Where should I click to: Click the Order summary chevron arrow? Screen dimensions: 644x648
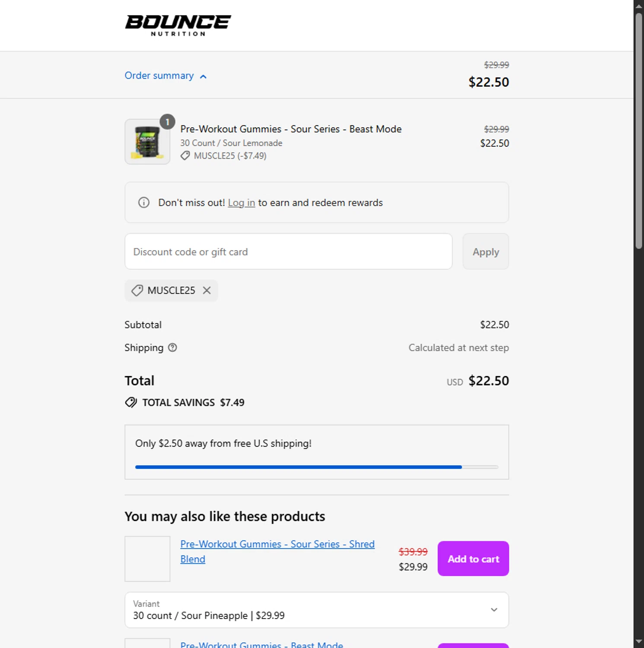[203, 76]
